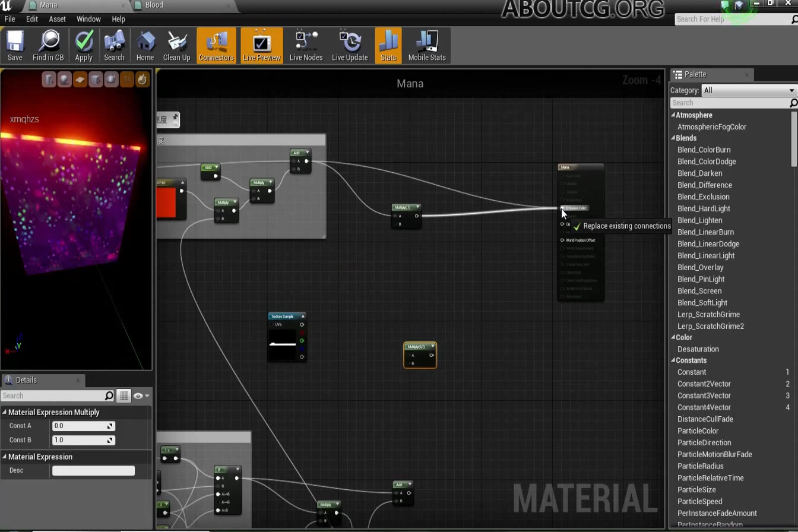798x532 pixels.
Task: Toggle Mobile Stats in toolbar
Action: click(427, 46)
